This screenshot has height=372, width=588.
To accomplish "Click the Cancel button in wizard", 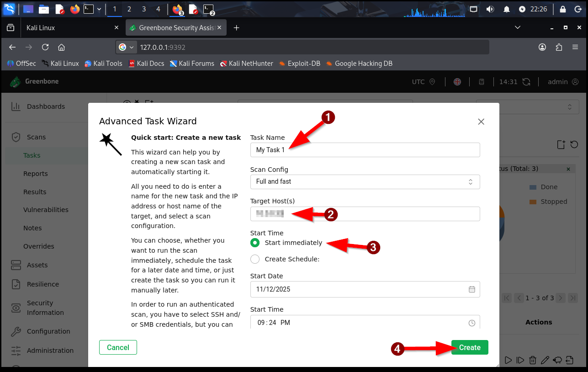I will pos(118,347).
